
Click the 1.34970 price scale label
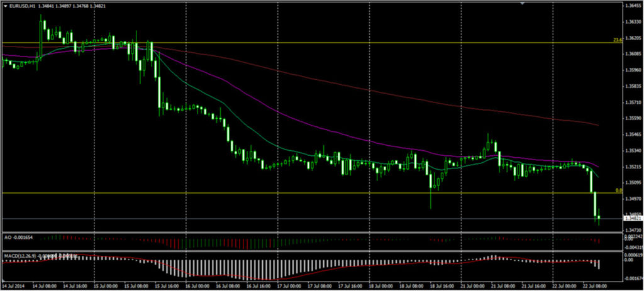click(632, 198)
